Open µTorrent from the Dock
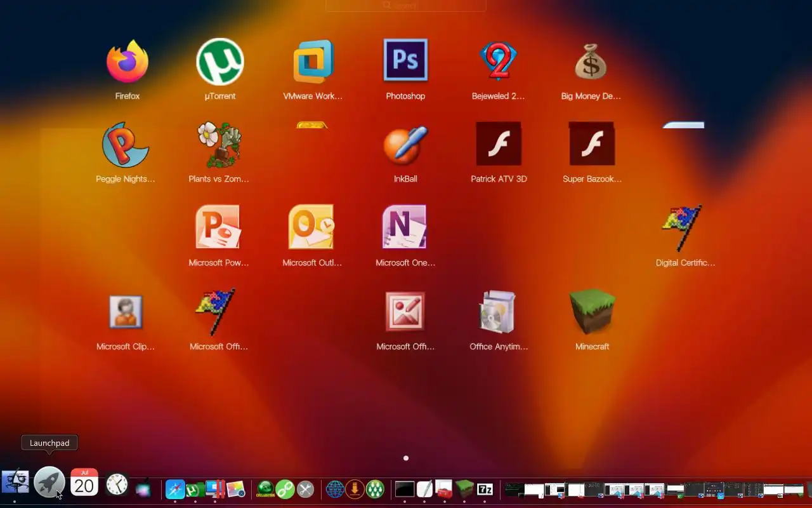 click(x=195, y=490)
